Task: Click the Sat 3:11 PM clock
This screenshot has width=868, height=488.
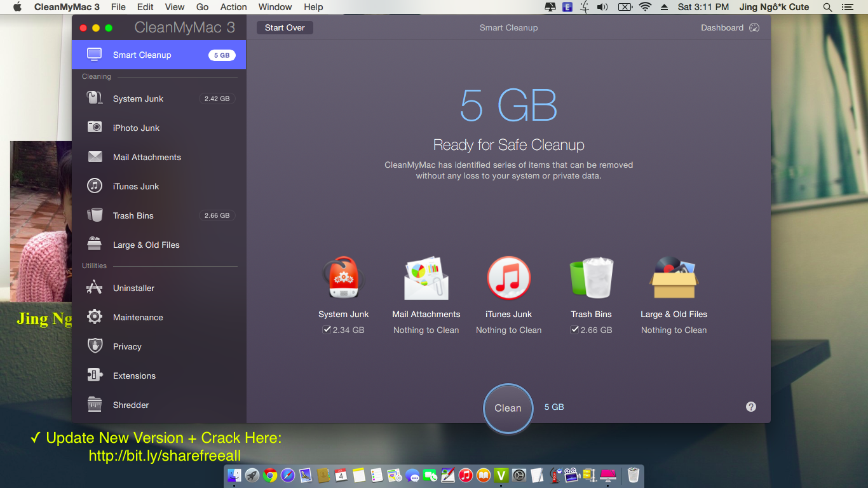Action: pos(703,7)
